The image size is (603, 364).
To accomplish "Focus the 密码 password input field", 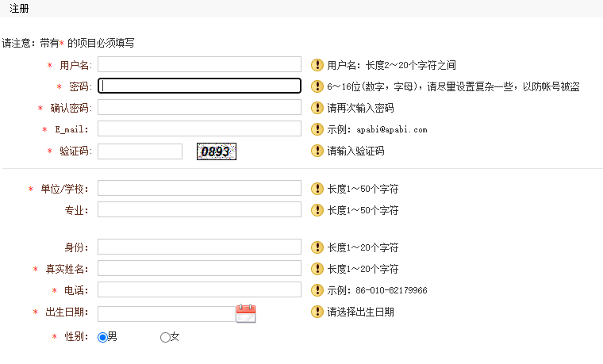I will pyautogui.click(x=199, y=86).
